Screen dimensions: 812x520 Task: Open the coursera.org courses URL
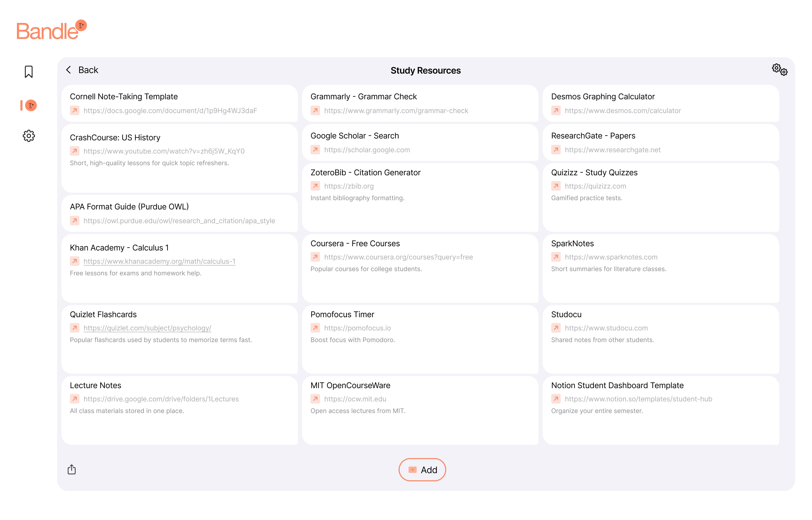point(398,257)
